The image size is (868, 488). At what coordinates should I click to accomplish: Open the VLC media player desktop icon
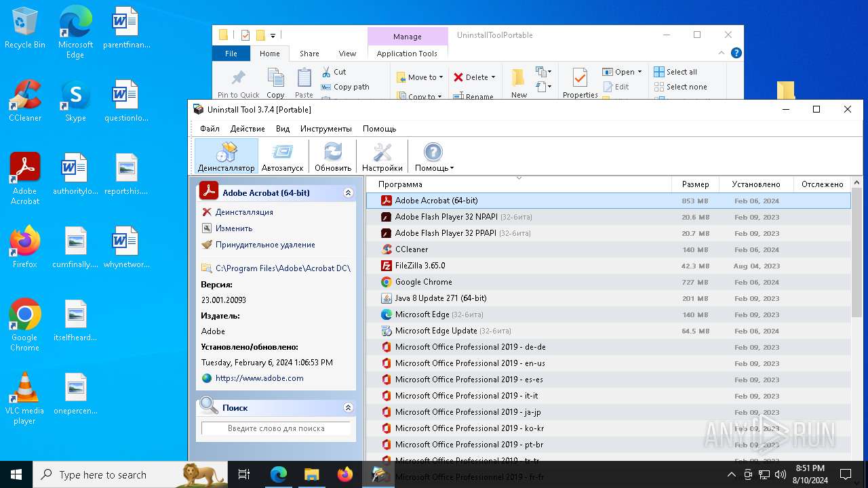pos(24,399)
